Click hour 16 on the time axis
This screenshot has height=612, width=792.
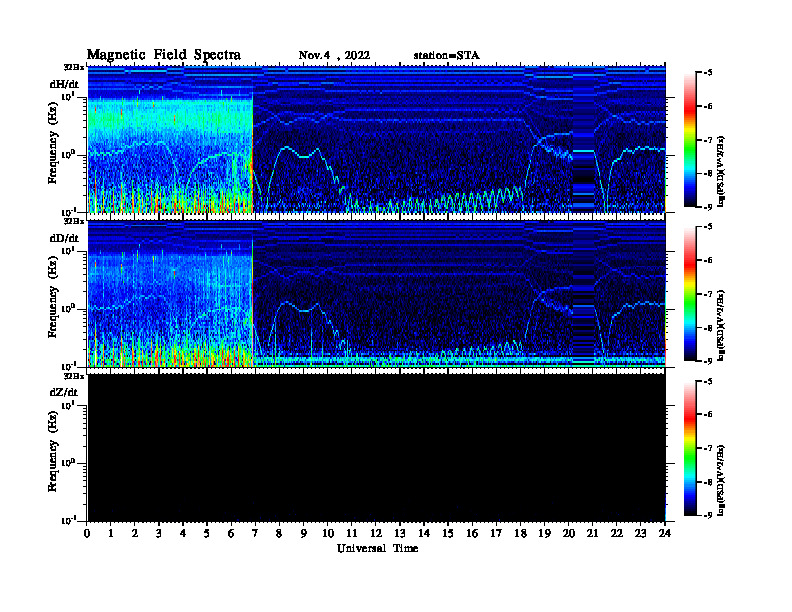(x=472, y=533)
